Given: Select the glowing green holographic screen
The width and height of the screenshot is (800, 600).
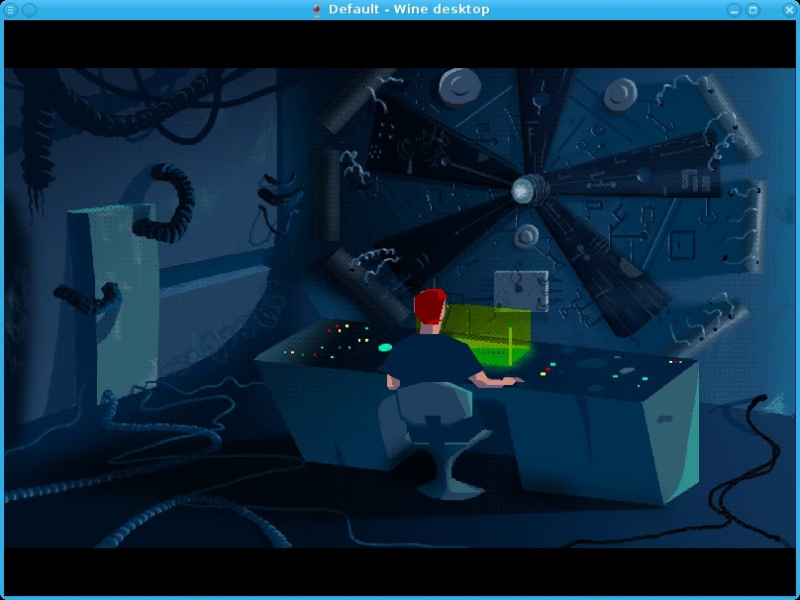Looking at the screenshot, I should 480,330.
